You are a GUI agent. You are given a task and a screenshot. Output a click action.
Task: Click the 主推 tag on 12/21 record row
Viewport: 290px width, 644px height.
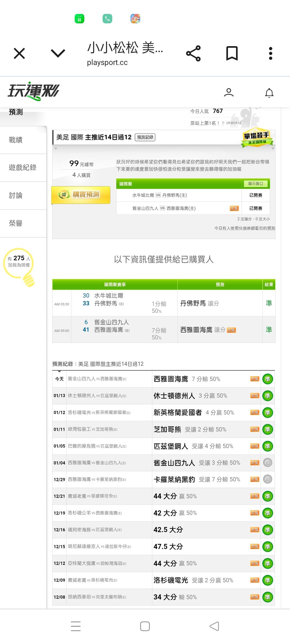click(x=255, y=496)
